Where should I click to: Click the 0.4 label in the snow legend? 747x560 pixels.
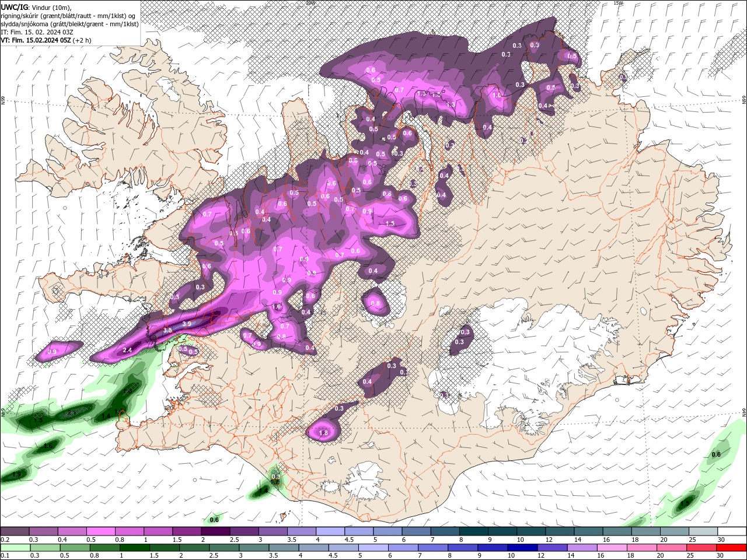point(62,540)
